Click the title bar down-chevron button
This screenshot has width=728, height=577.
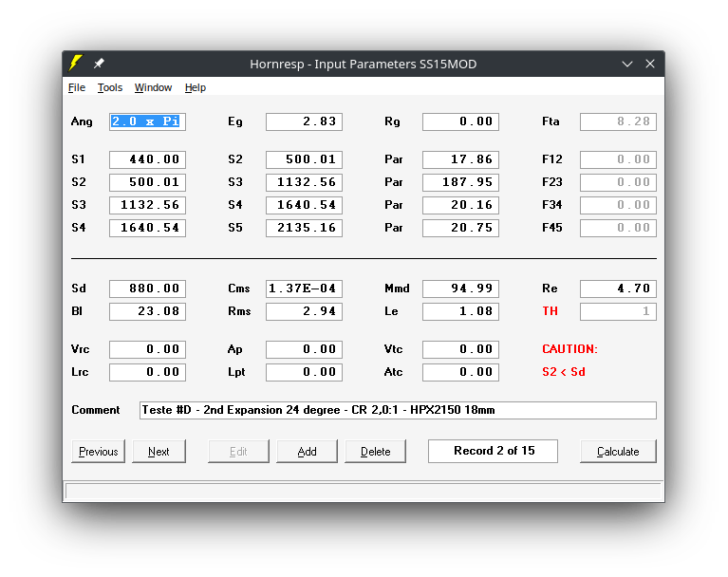pos(627,65)
